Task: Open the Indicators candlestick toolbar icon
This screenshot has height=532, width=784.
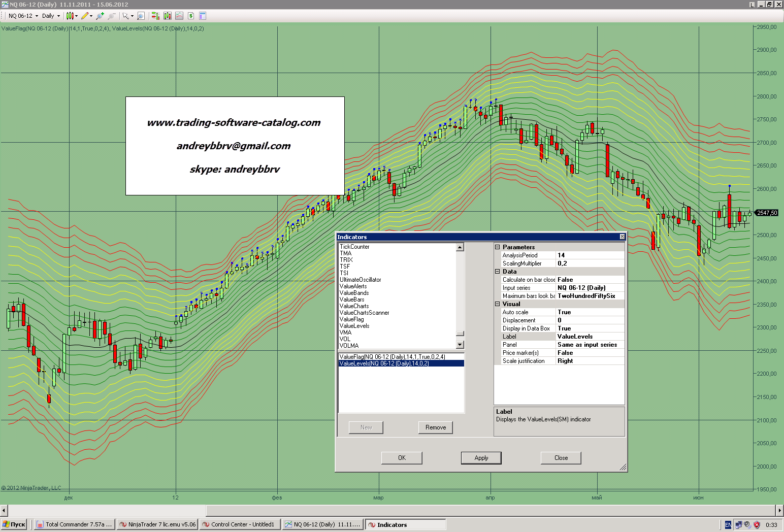Action: click(x=168, y=16)
